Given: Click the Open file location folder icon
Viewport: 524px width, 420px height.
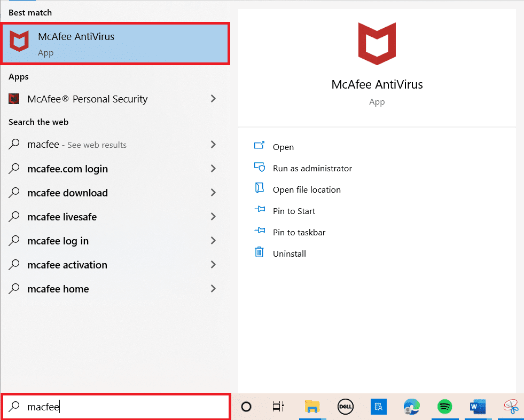Looking at the screenshot, I should tap(260, 189).
